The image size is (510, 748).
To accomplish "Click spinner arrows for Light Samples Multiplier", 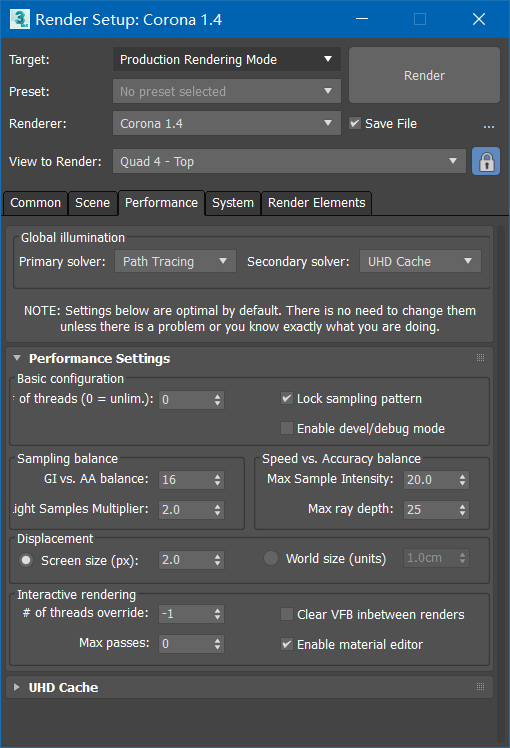I will [x=218, y=510].
